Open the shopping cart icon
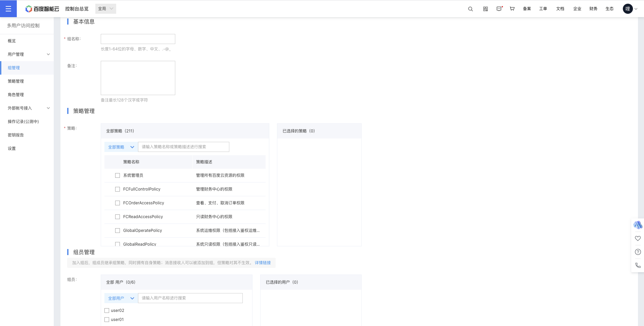The image size is (644, 326). (512, 9)
